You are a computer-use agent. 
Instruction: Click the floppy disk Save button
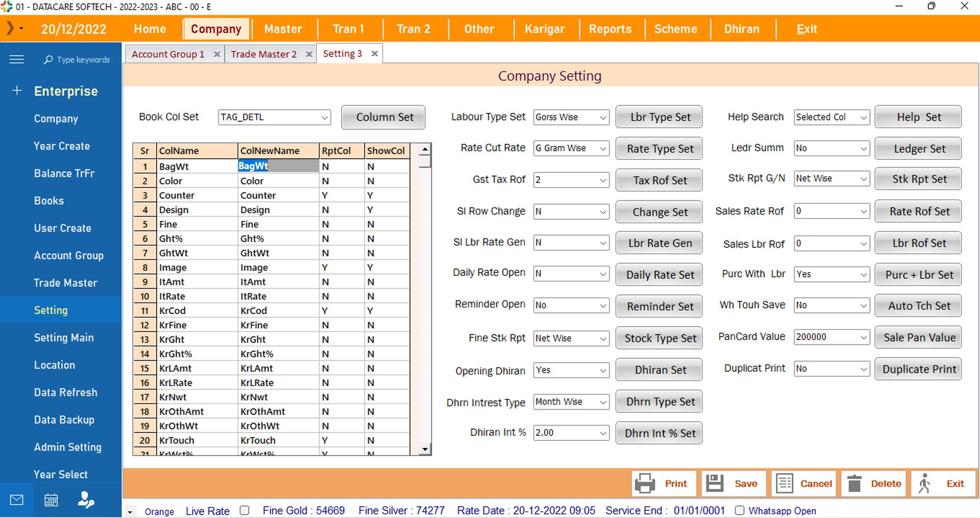pos(733,483)
